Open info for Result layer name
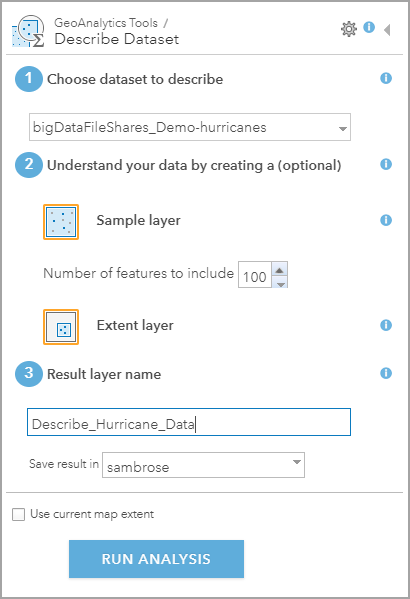Screen dimensions: 410x599 (386, 373)
